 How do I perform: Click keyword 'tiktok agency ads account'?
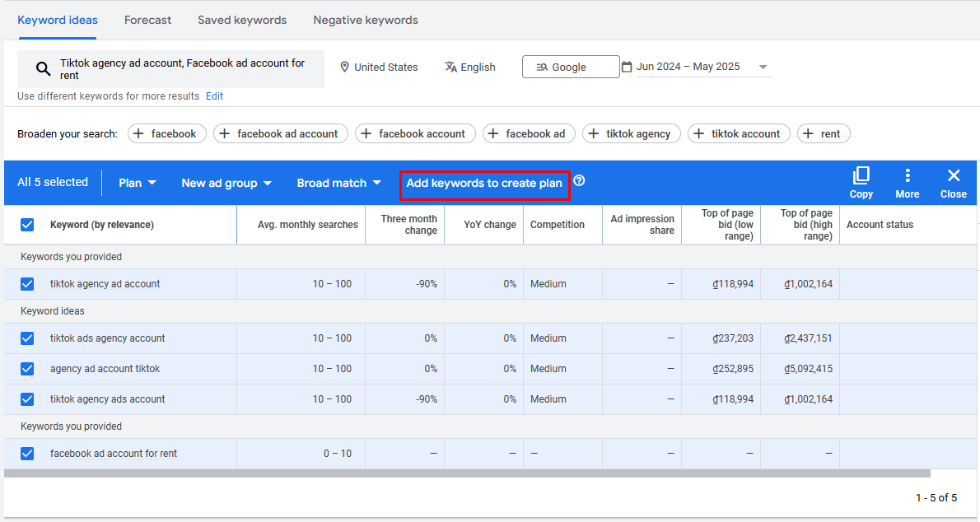pyautogui.click(x=108, y=398)
